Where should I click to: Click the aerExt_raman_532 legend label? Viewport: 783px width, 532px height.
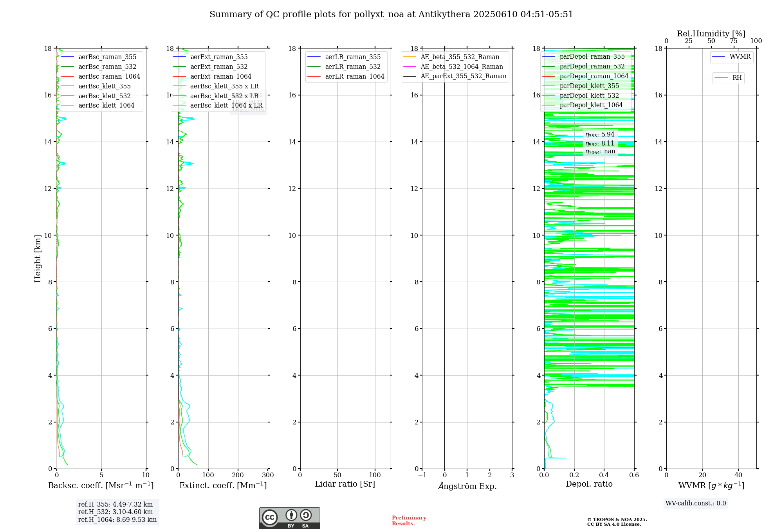[219, 67]
